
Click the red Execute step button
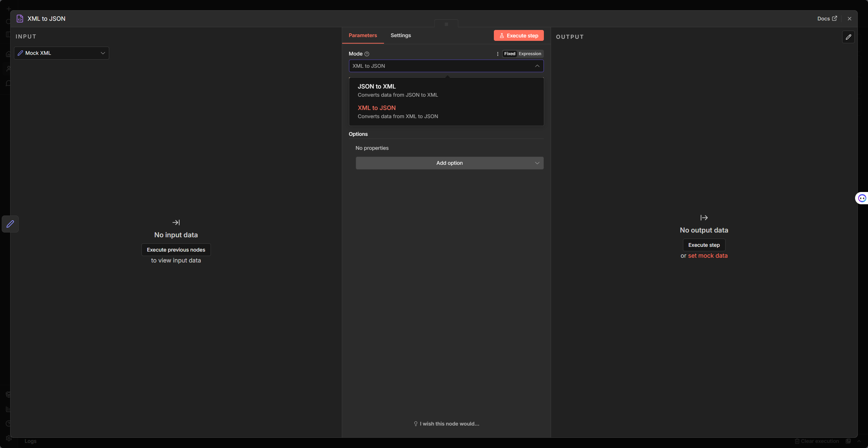click(519, 36)
